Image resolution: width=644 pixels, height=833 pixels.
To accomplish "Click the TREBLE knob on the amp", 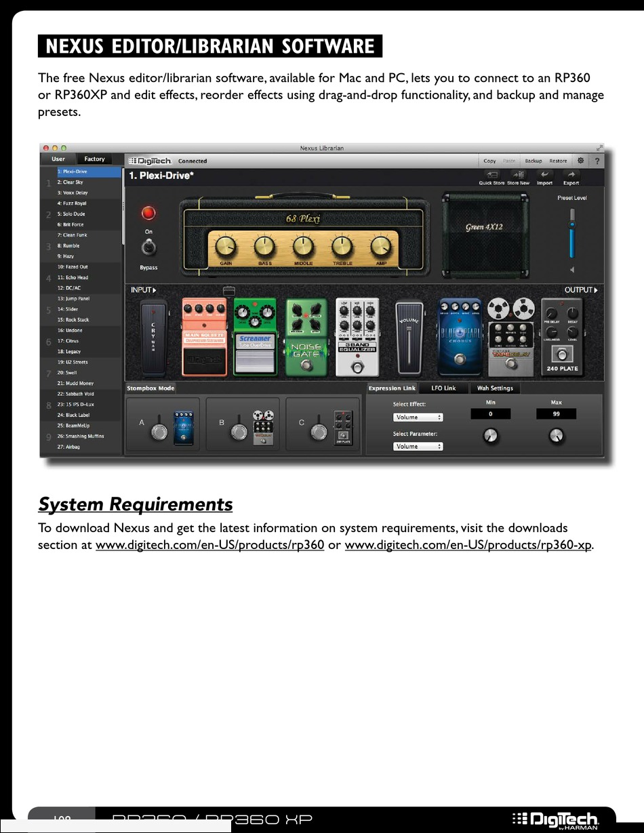I will click(x=342, y=246).
